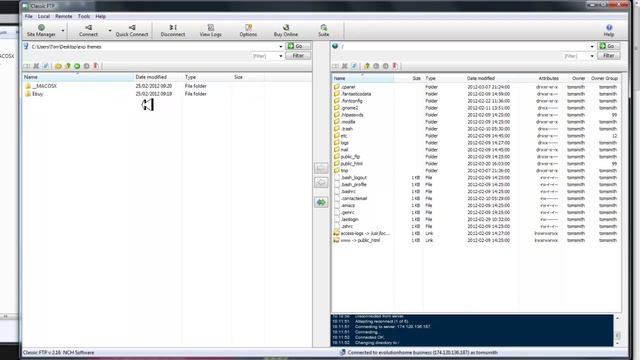Open the Remote menu
The width and height of the screenshot is (640, 360).
pyautogui.click(x=64, y=16)
